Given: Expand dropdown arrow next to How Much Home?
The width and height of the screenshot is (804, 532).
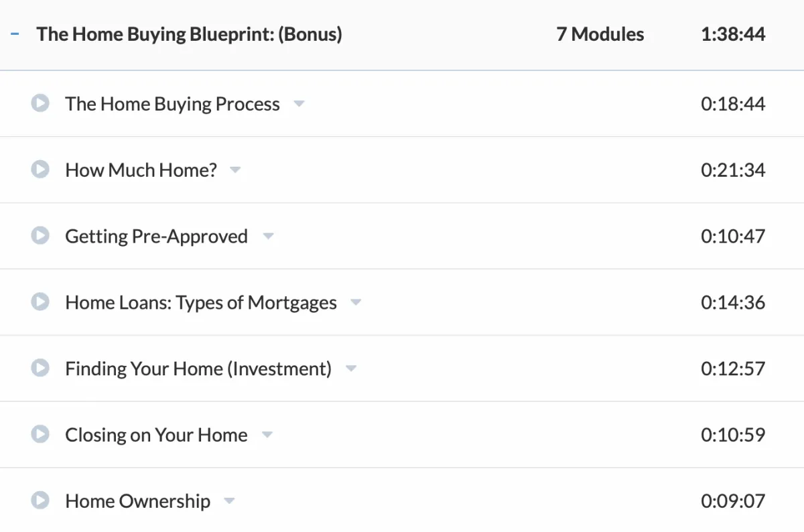Looking at the screenshot, I should (235, 170).
